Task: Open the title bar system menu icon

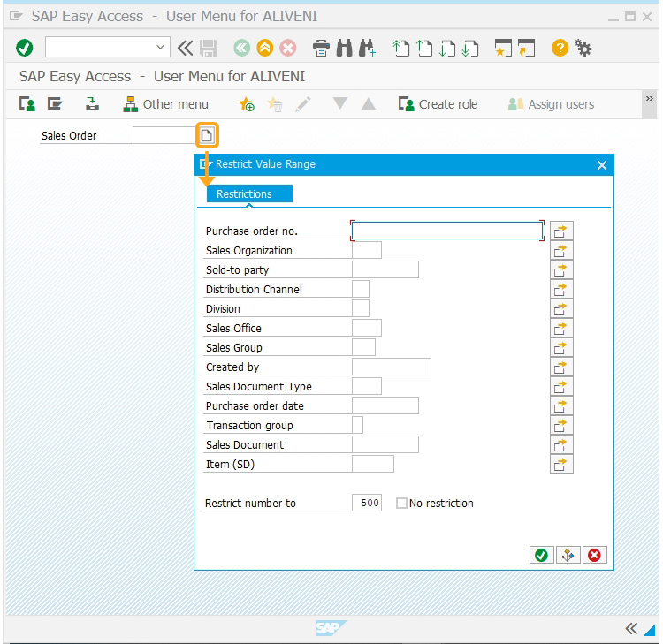Action: pyautogui.click(x=16, y=16)
